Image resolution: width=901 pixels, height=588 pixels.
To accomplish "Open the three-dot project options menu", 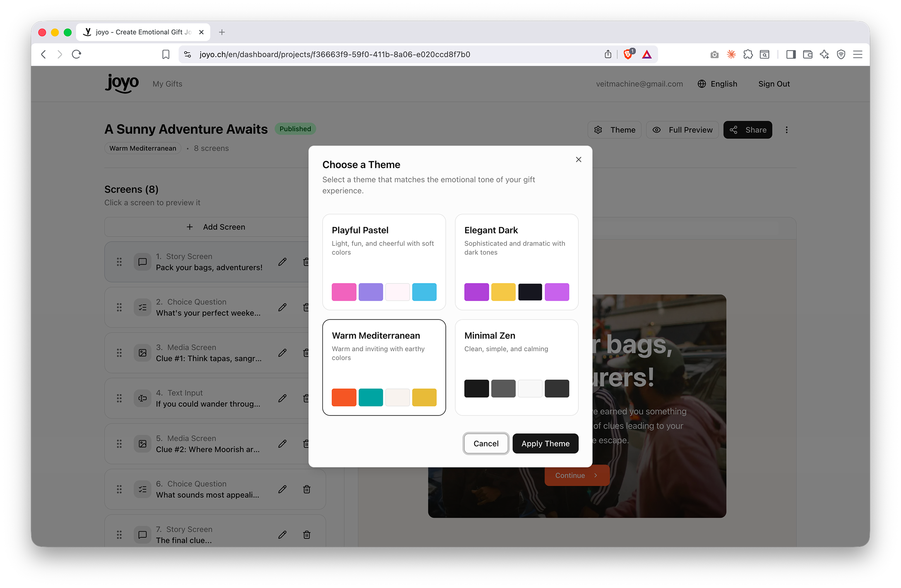I will click(x=786, y=130).
